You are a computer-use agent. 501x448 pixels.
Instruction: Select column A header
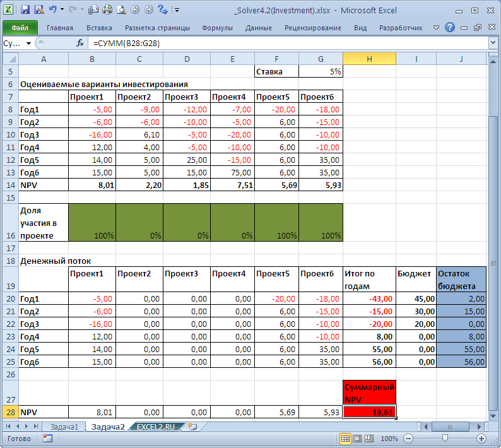pos(44,59)
